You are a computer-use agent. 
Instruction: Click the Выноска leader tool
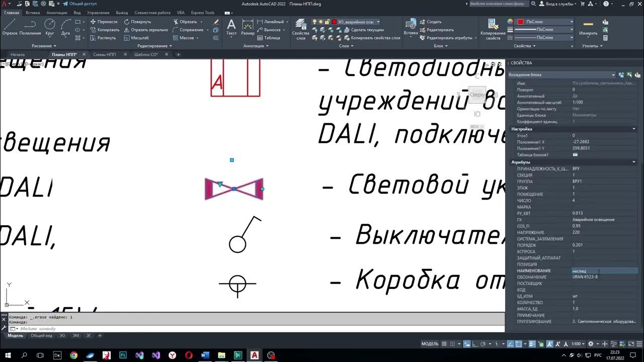click(270, 30)
